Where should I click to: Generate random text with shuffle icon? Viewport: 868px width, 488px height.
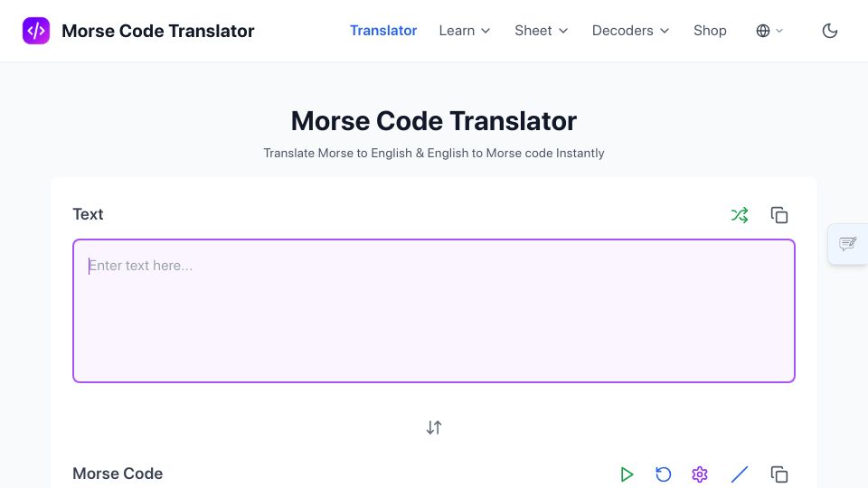coord(740,215)
